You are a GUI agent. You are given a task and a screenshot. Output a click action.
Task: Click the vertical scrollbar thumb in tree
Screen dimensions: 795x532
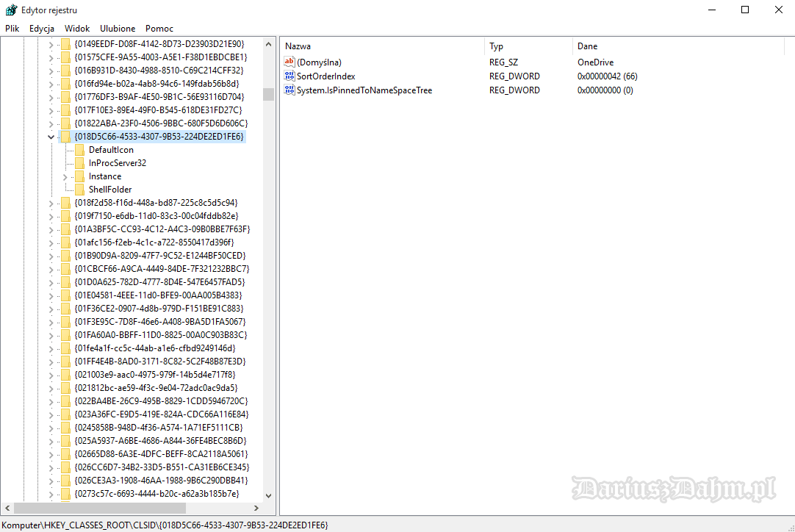click(268, 94)
